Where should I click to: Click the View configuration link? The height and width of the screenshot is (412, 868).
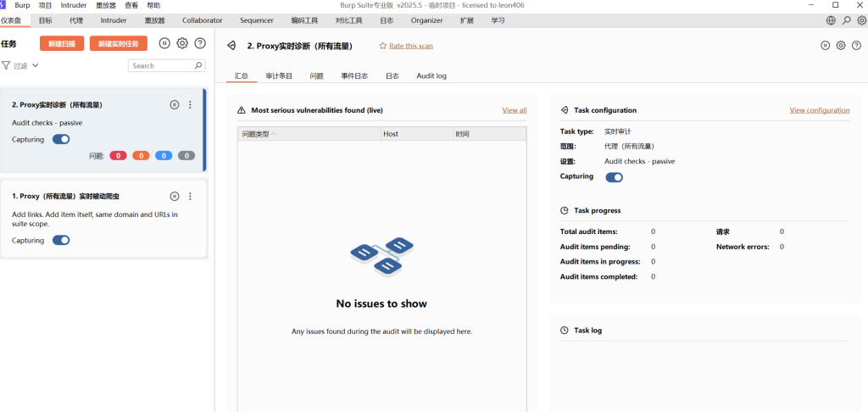[x=820, y=110]
